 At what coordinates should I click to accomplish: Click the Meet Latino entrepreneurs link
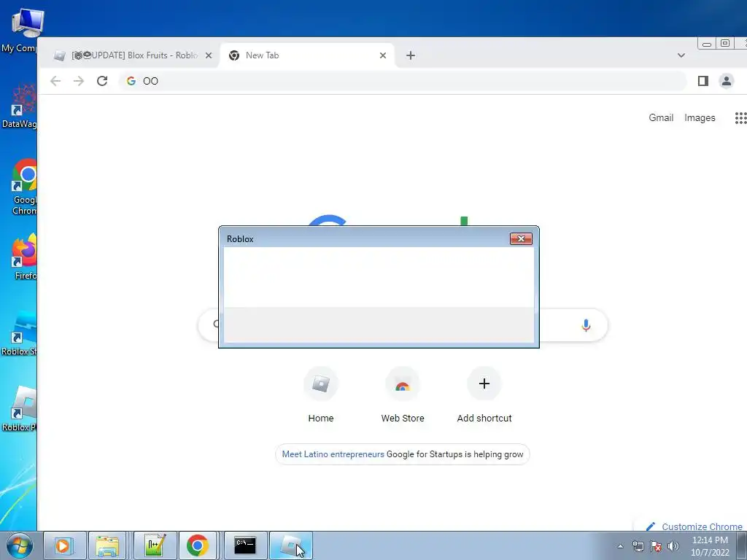click(x=333, y=454)
